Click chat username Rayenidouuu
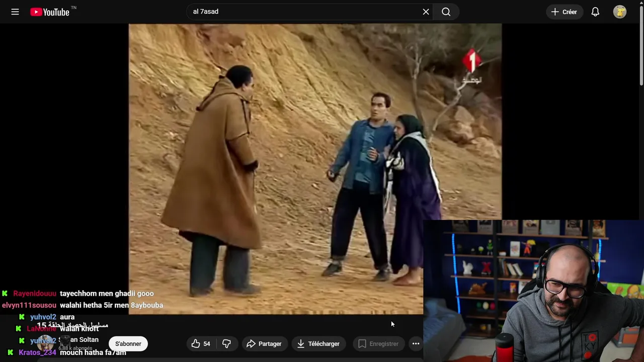The height and width of the screenshot is (362, 644). [x=35, y=294]
